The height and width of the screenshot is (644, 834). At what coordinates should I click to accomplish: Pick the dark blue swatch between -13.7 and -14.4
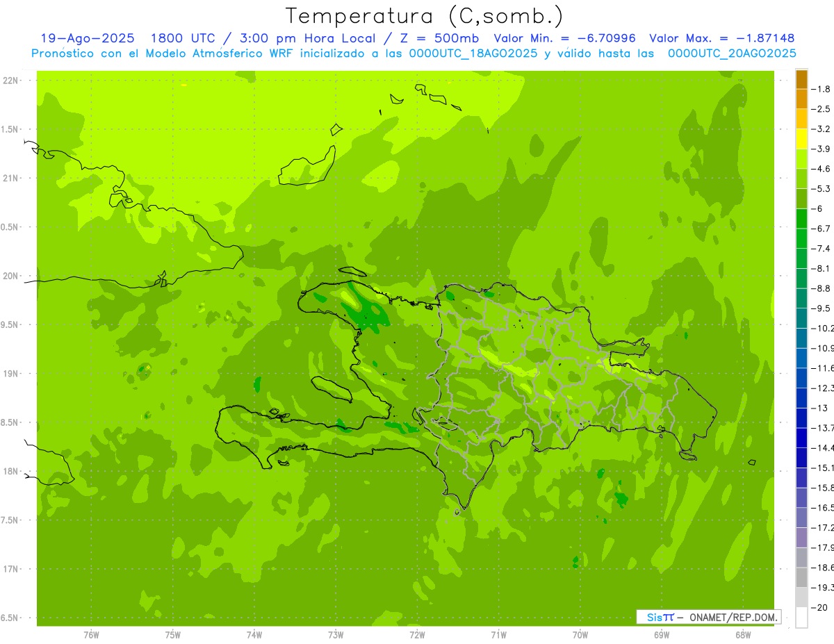tap(801, 438)
